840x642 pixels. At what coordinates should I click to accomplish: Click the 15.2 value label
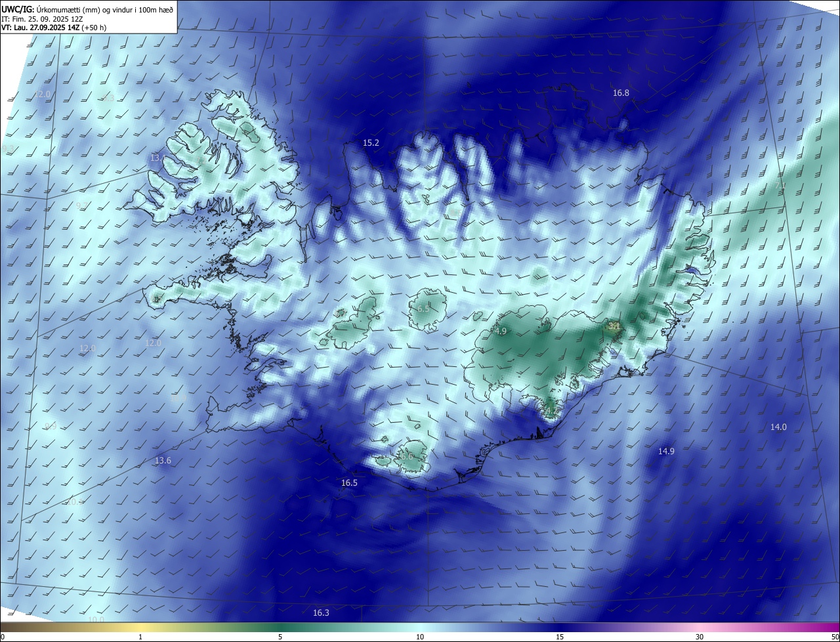(371, 142)
